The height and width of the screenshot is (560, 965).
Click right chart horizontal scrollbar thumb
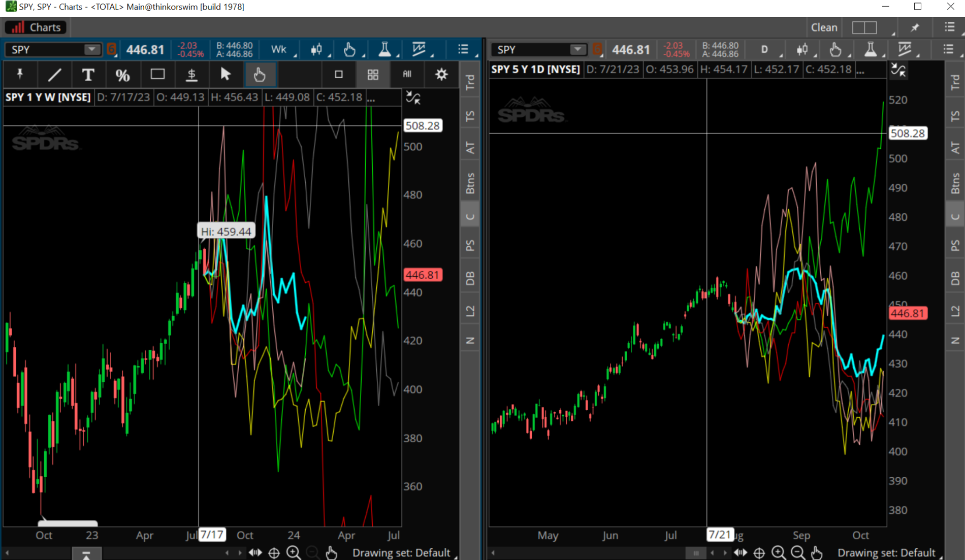pyautogui.click(x=695, y=552)
